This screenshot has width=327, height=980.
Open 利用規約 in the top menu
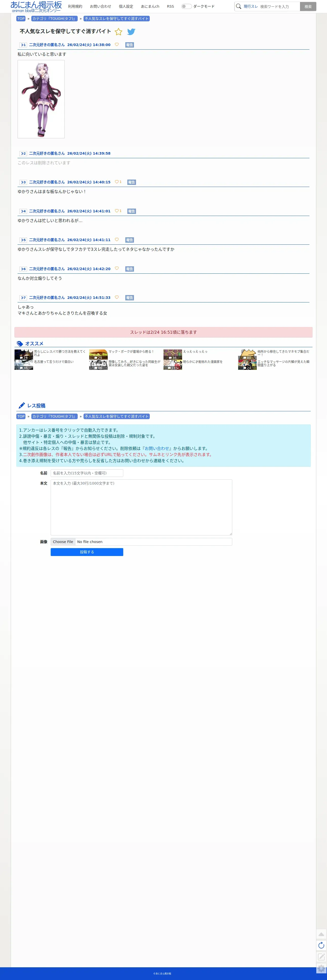pos(75,6)
